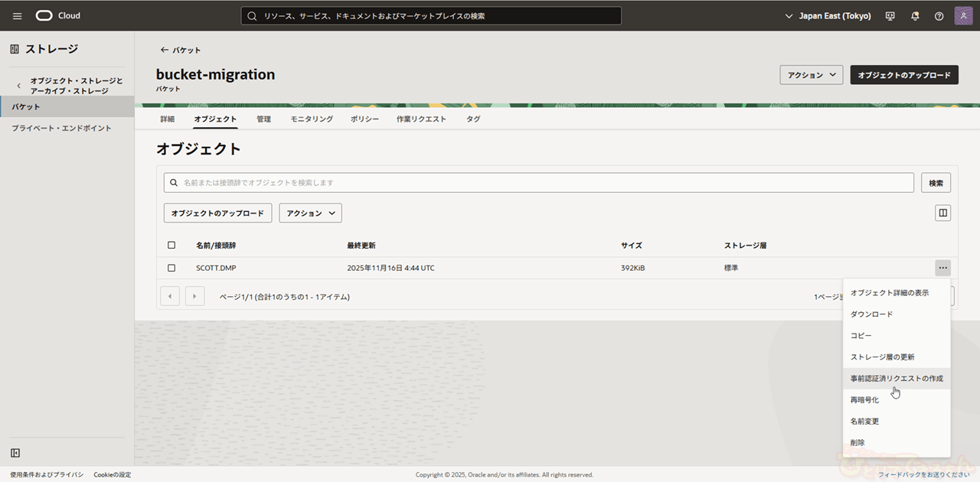980x482 pixels.
Task: Open the user profile avatar menu
Action: [x=963, y=16]
